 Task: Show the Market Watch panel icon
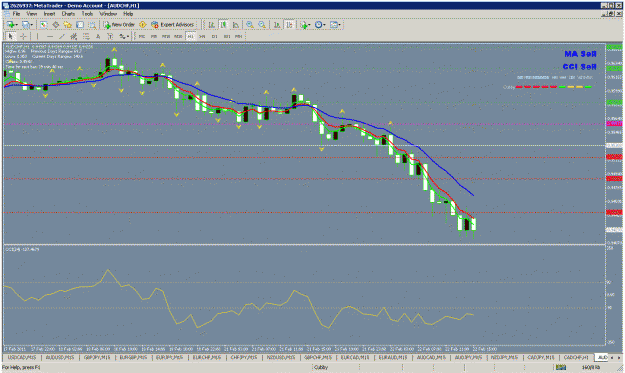pos(43,25)
